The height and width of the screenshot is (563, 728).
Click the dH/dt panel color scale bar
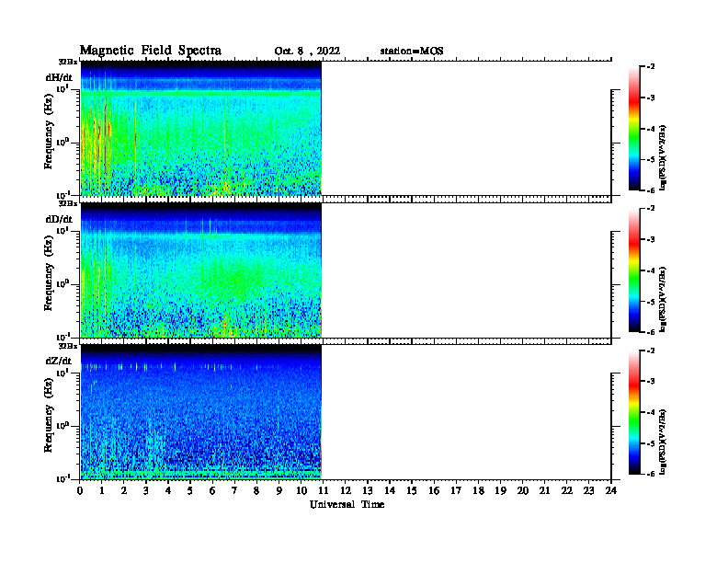(x=634, y=128)
